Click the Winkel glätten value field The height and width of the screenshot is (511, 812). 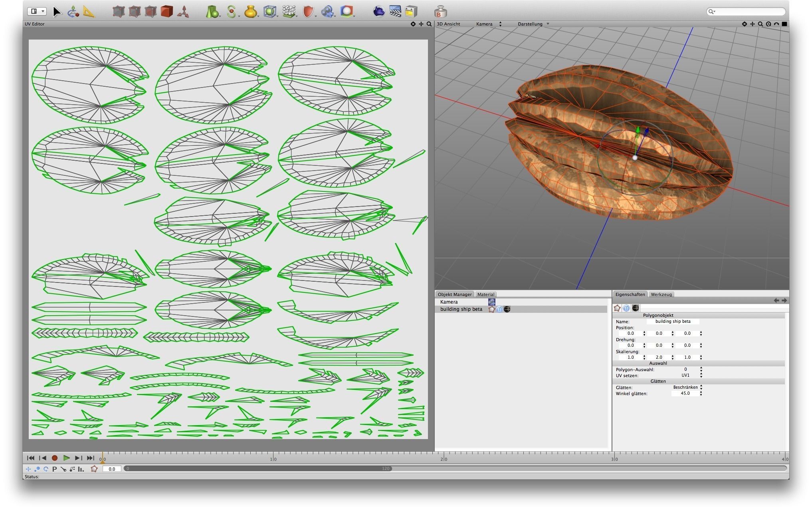tap(685, 394)
